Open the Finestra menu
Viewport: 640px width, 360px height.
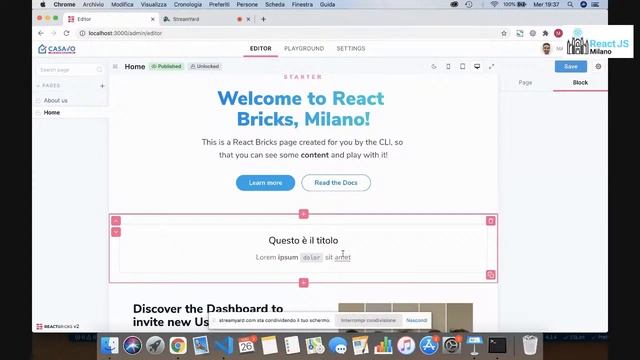(302, 4)
